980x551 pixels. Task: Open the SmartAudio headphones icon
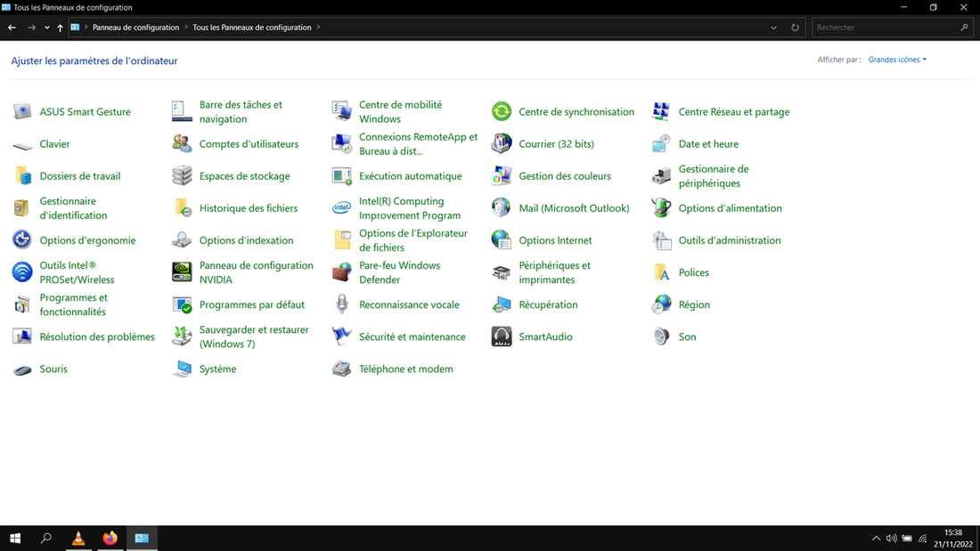pyautogui.click(x=502, y=336)
